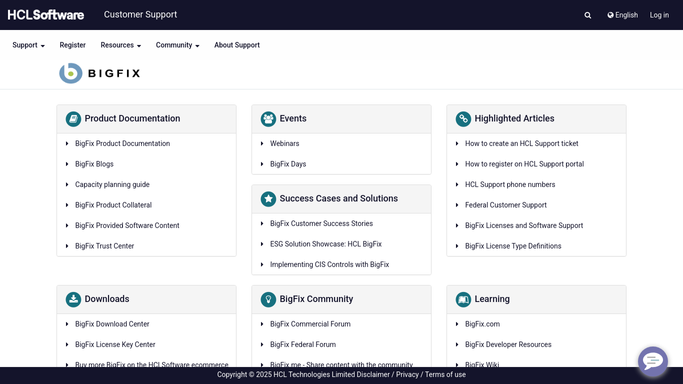Viewport: 683px width, 384px height.
Task: Open ESG Solution Showcase: HCL BigFix
Action: click(x=326, y=244)
